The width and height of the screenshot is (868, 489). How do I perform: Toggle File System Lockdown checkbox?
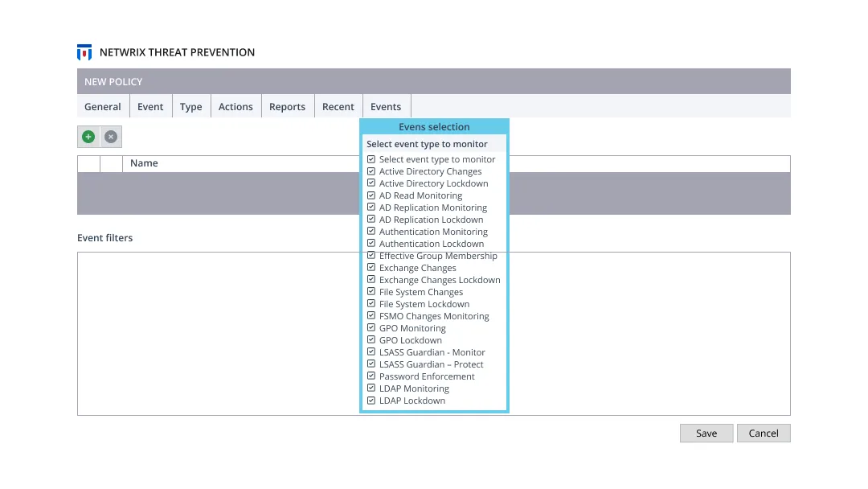point(371,303)
